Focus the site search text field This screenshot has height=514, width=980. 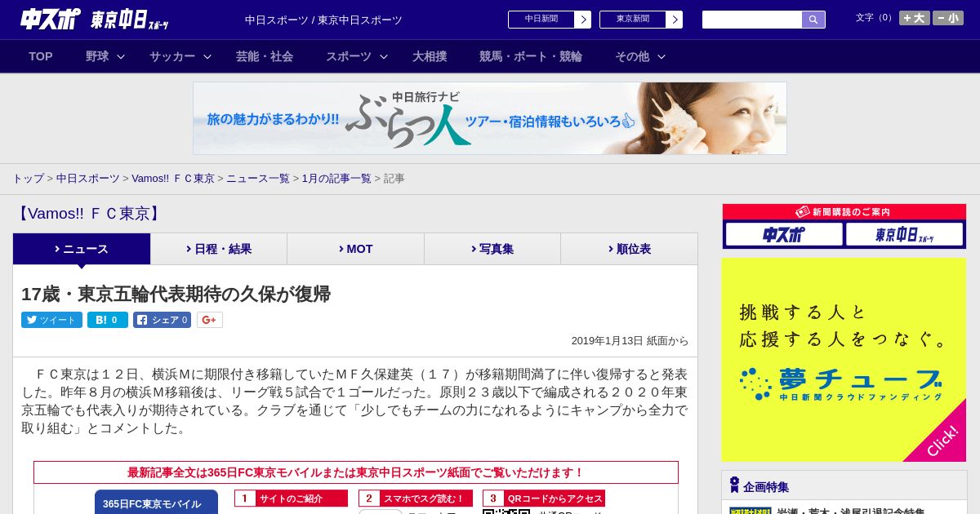pyautogui.click(x=752, y=20)
